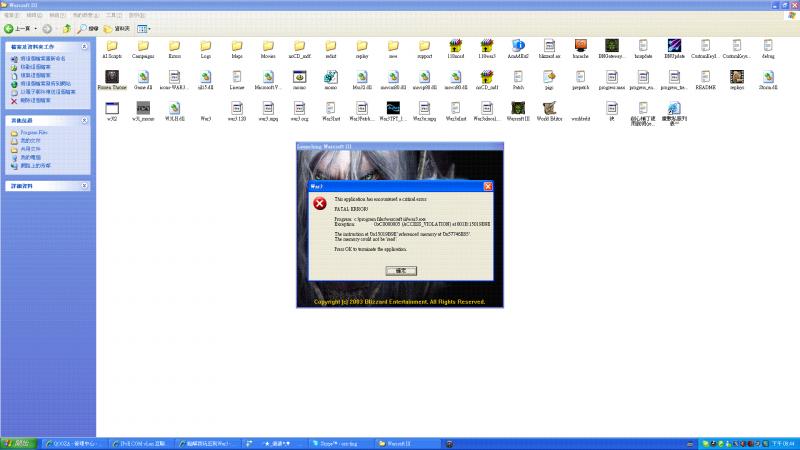
Task: Expand the Details panel
Action: (85, 186)
